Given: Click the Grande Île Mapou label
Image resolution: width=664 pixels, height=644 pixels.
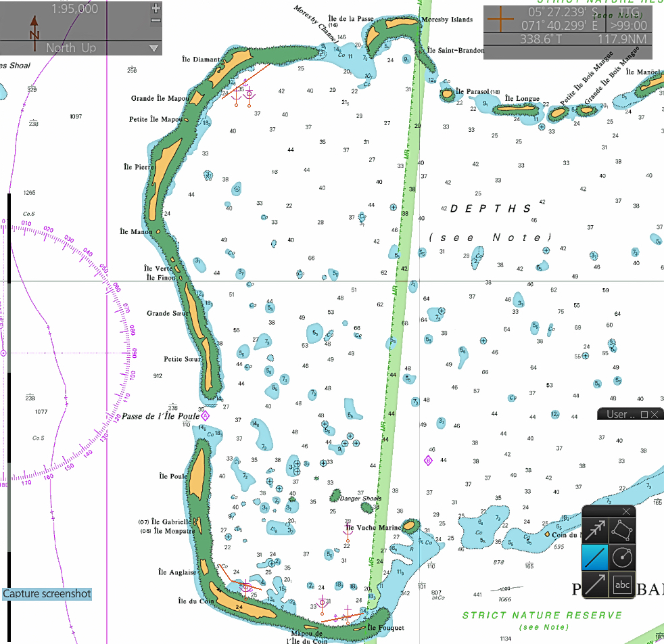Looking at the screenshot, I should click(x=160, y=98).
